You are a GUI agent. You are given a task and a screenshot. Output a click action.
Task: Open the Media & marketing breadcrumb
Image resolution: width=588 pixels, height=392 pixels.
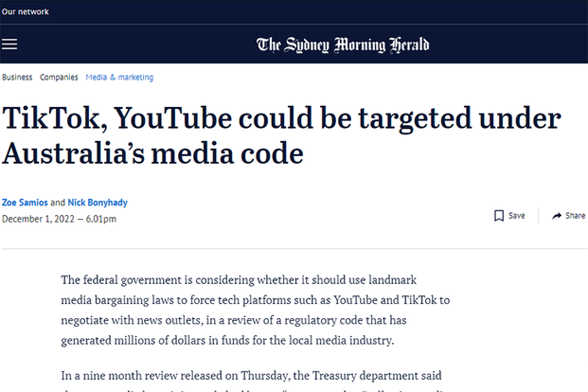pos(119,78)
